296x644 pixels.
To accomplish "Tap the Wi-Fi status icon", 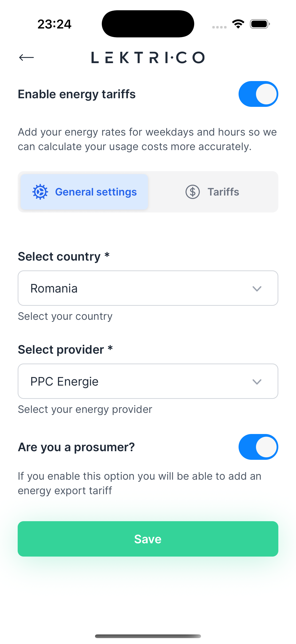I will [x=238, y=24].
